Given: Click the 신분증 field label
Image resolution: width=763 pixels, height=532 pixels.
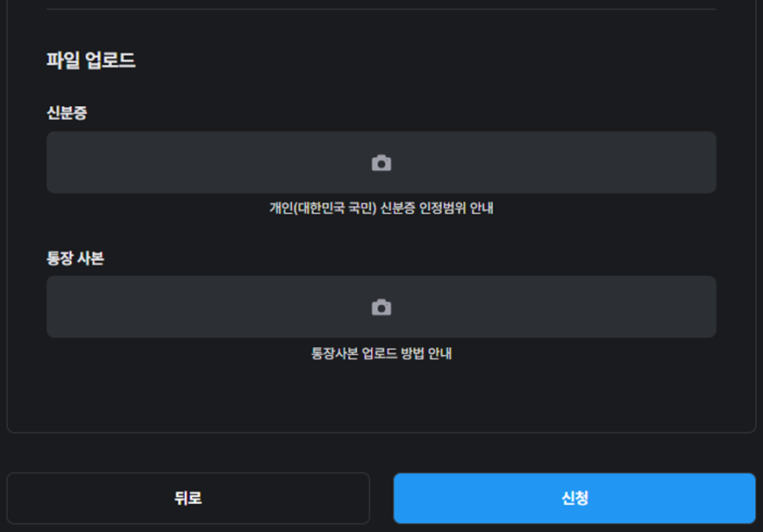Looking at the screenshot, I should point(67,113).
